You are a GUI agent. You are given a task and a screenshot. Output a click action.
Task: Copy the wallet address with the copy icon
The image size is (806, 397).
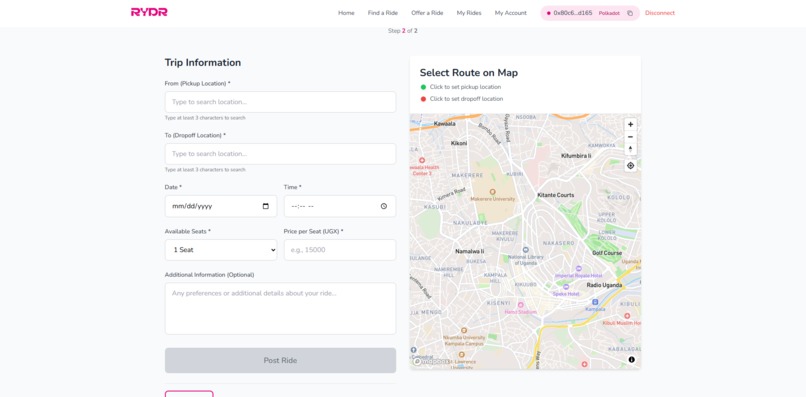point(630,13)
